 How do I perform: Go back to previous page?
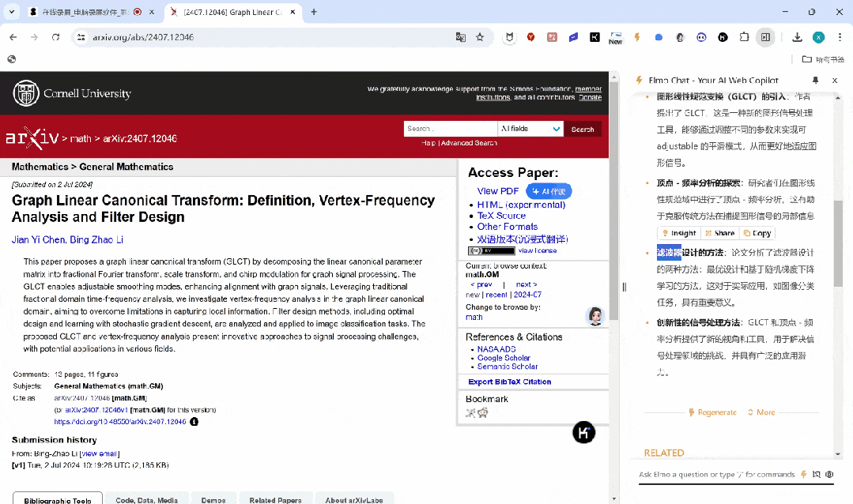pos(13,37)
